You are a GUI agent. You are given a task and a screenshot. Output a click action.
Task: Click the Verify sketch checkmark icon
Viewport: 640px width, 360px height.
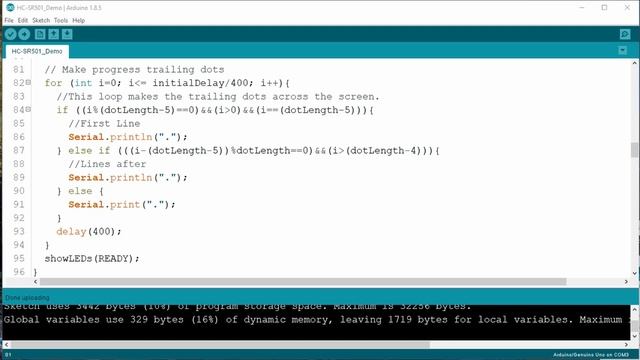click(11, 34)
